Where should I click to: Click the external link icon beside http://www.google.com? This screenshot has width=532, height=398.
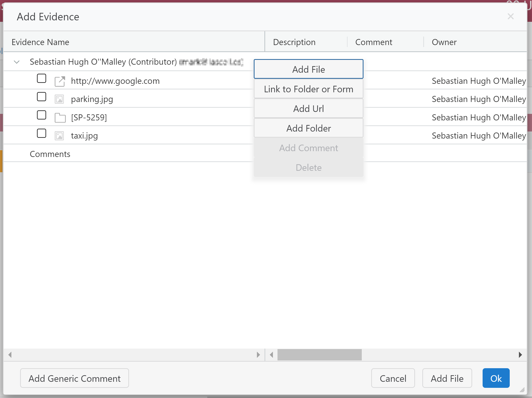pyautogui.click(x=60, y=81)
